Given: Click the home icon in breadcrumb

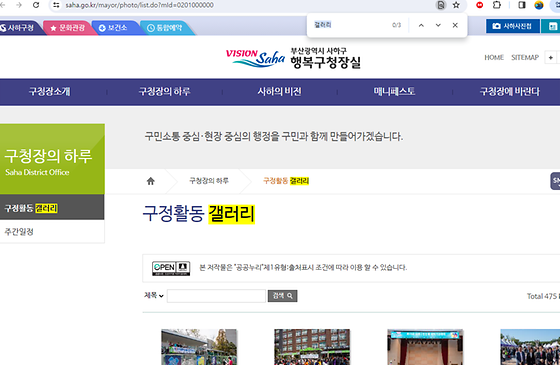Looking at the screenshot, I should (x=151, y=181).
